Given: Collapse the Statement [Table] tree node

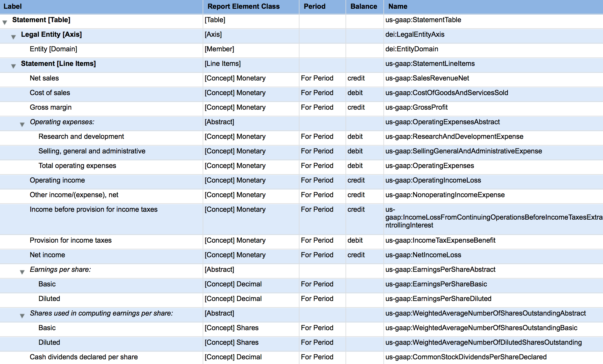Looking at the screenshot, I should coord(5,22).
